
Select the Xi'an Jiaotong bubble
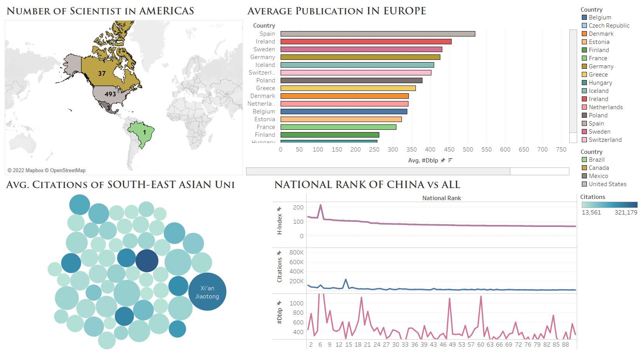(207, 292)
